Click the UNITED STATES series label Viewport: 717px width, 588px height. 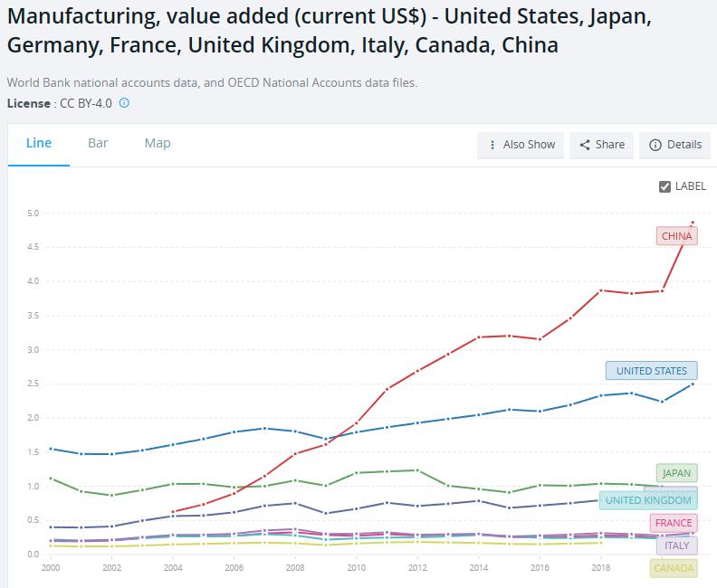coord(651,371)
